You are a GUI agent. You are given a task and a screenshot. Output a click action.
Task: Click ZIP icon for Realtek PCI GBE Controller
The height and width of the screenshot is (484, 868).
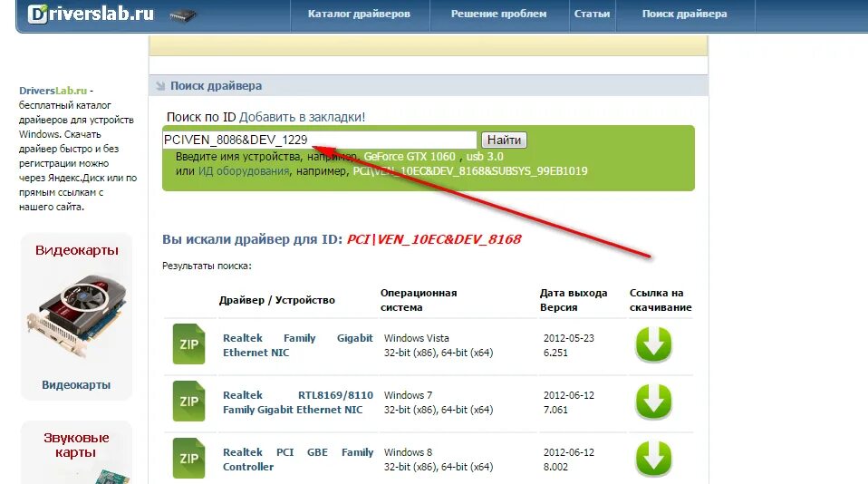coord(188,458)
